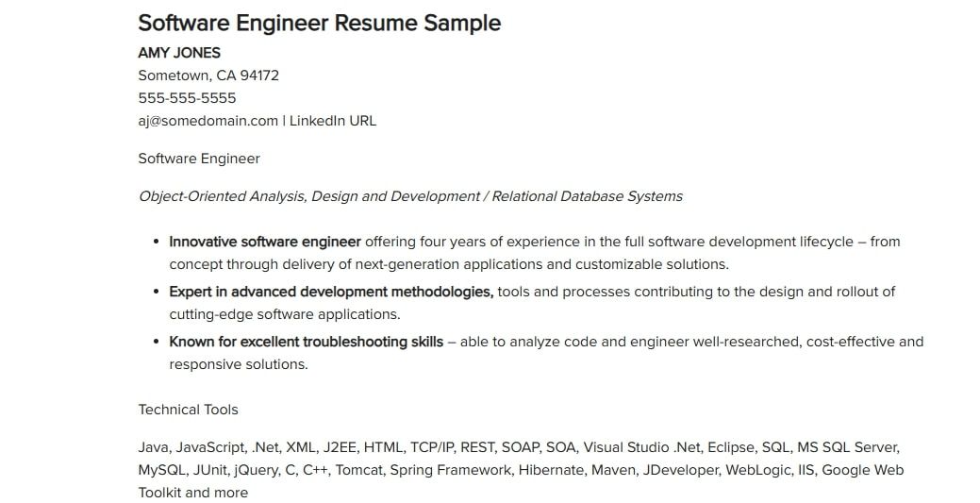Click the aj@somedomain.com email address
This screenshot has width=980, height=503.
click(x=208, y=121)
